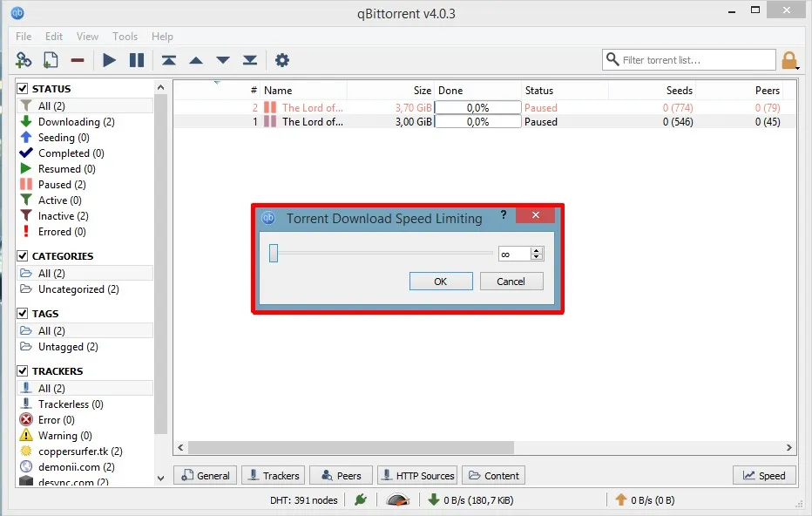The image size is (812, 516).
Task: Click horizontal scrollbar of torrent list
Action: pos(351,448)
